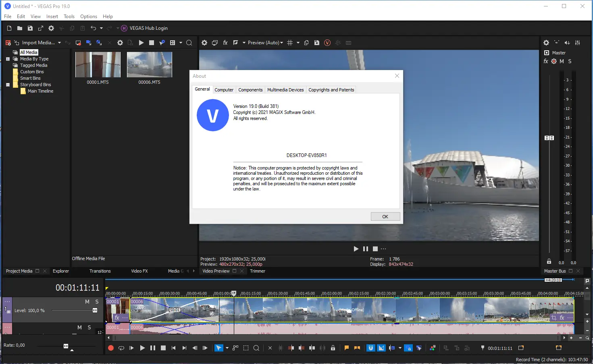Click the Search Media magnifier icon
This screenshot has width=593, height=364.
tap(189, 43)
